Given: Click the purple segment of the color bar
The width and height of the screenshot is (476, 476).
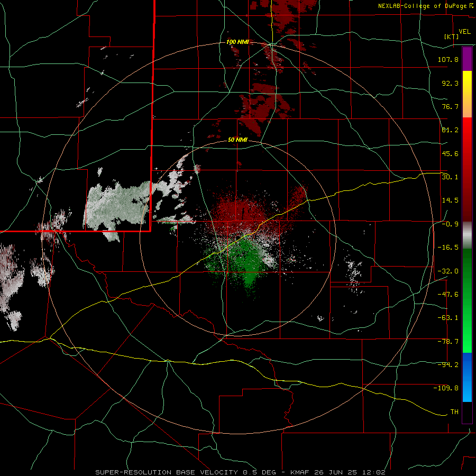Looking at the screenshot, I should pyautogui.click(x=467, y=59).
